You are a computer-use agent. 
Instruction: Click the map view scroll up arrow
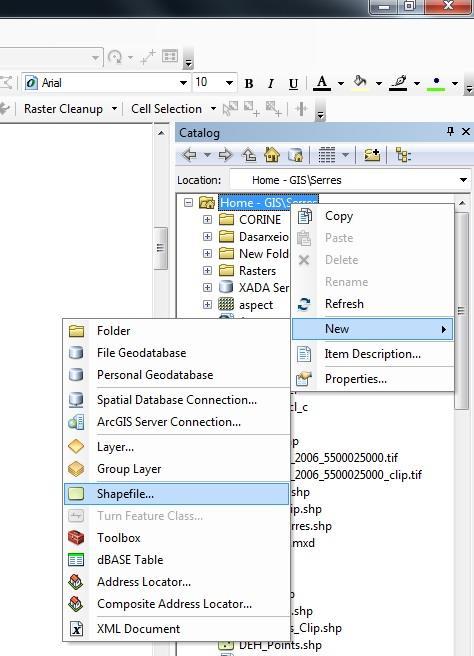[x=161, y=133]
